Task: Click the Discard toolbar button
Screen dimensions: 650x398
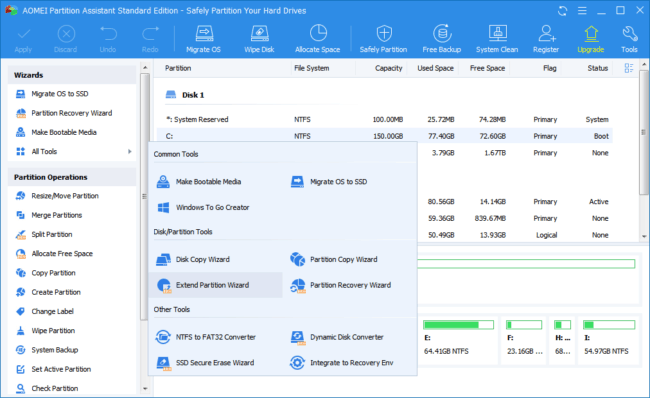Action: coord(65,39)
